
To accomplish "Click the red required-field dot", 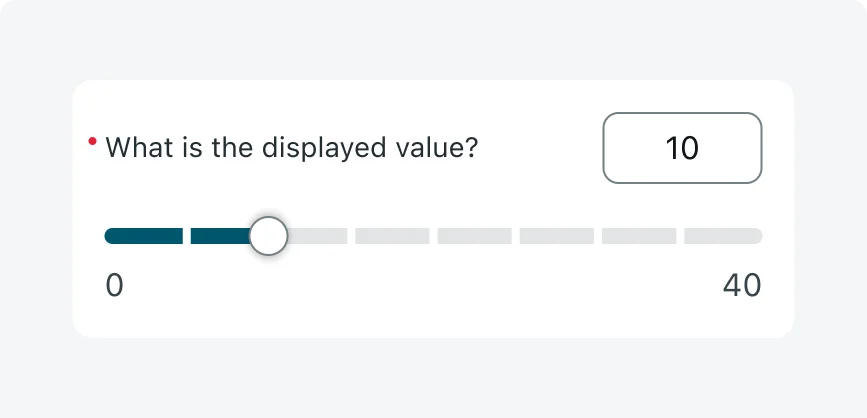I will point(92,142).
